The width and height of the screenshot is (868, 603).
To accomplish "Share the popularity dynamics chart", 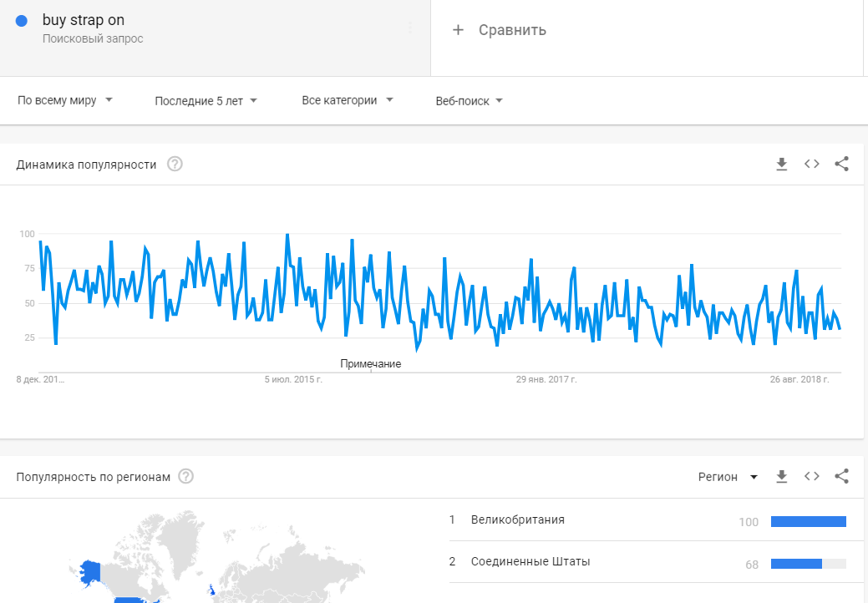I will coord(841,164).
